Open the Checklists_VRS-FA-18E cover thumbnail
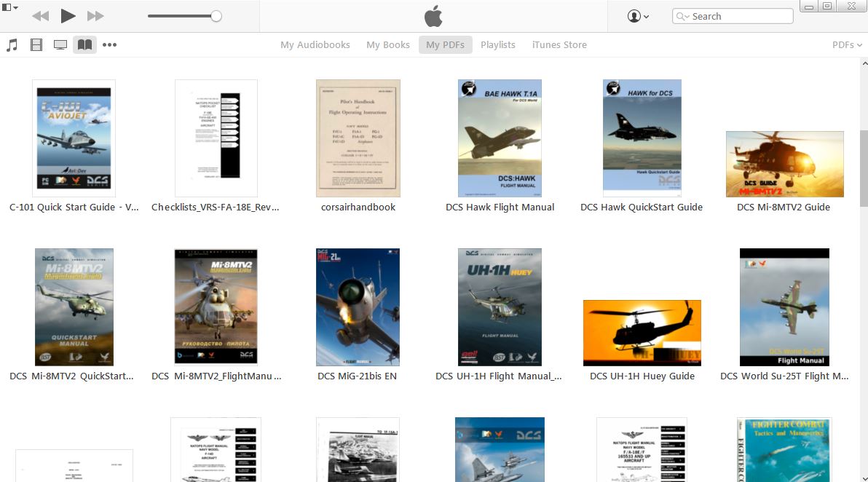Viewport: 868px width, 482px height. click(x=216, y=138)
